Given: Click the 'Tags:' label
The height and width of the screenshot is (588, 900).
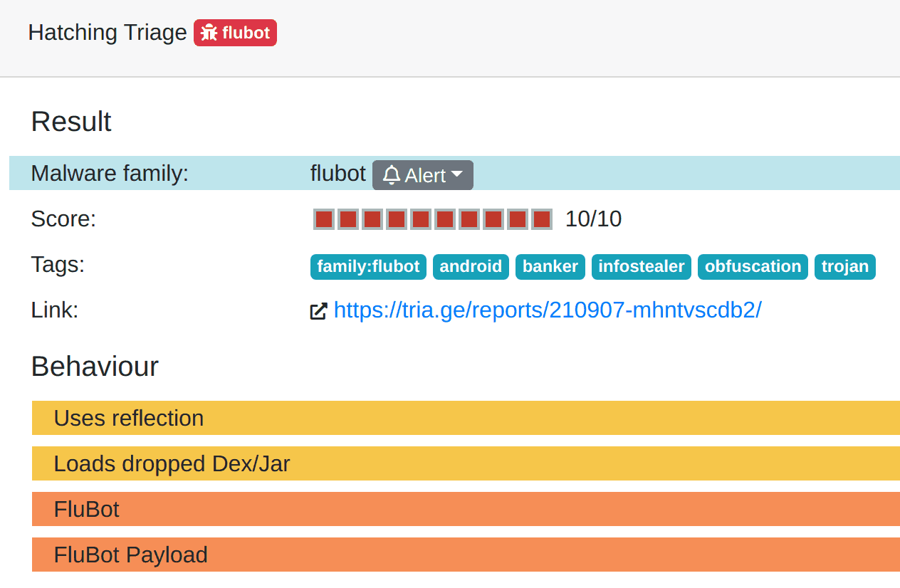Looking at the screenshot, I should 58,265.
